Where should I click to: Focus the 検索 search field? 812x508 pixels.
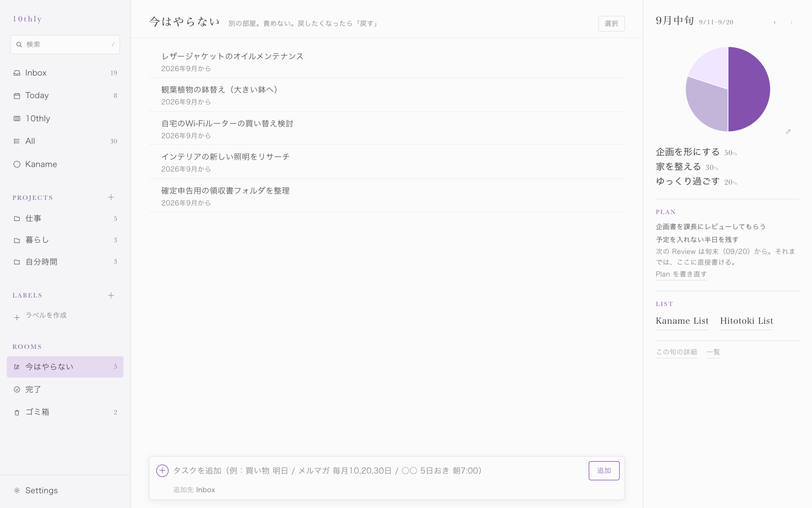65,44
